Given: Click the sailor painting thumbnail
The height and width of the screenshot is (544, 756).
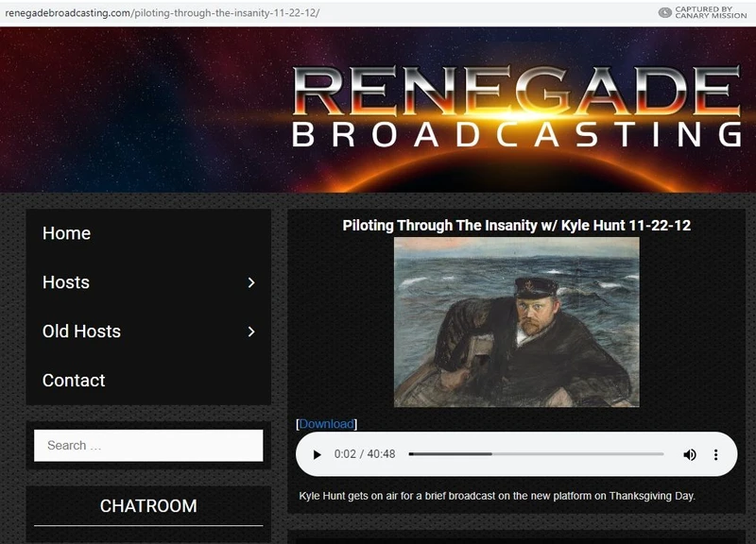Looking at the screenshot, I should tap(518, 321).
